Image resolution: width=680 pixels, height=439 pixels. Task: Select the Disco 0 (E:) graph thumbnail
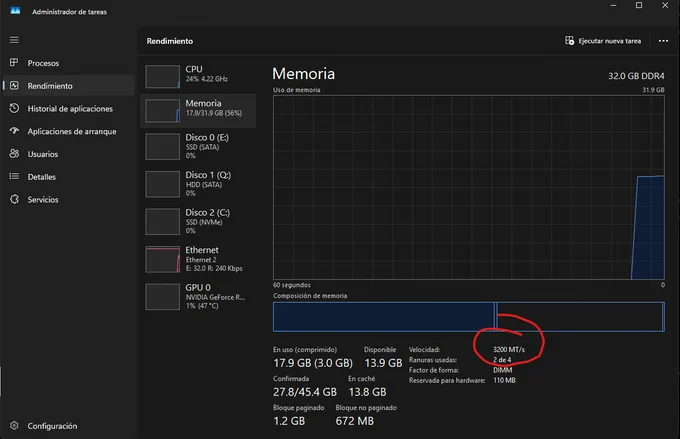click(x=163, y=147)
